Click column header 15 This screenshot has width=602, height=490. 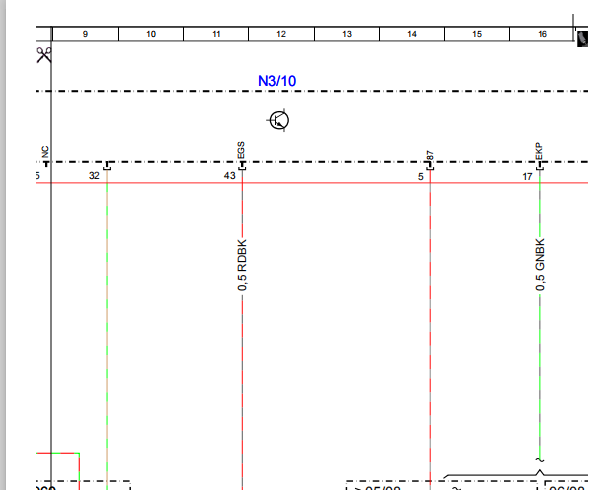coord(477,34)
